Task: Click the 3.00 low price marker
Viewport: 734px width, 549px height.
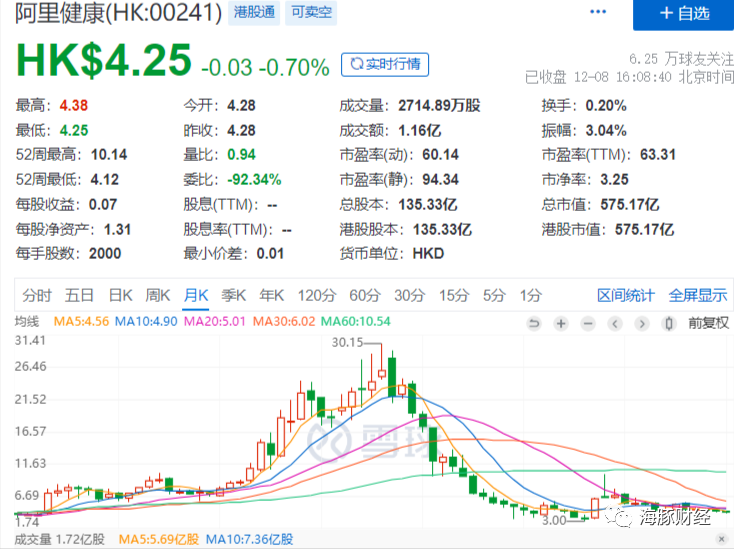Action: pyautogui.click(x=554, y=520)
